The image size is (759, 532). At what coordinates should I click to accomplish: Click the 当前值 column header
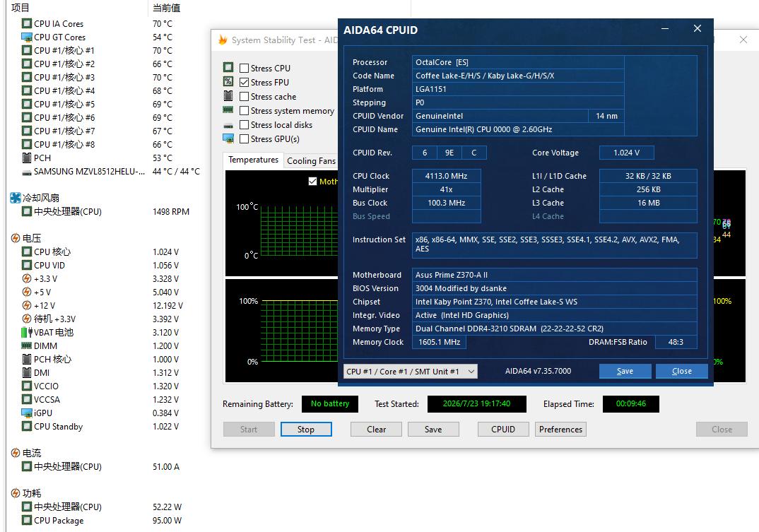click(166, 8)
